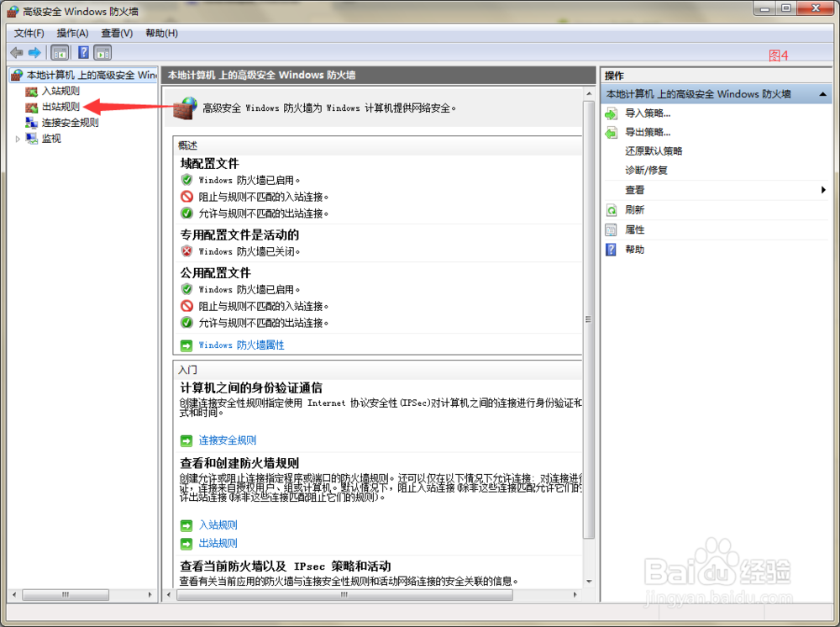Open the 文件(F) menu
The height and width of the screenshot is (627, 840).
click(x=29, y=34)
